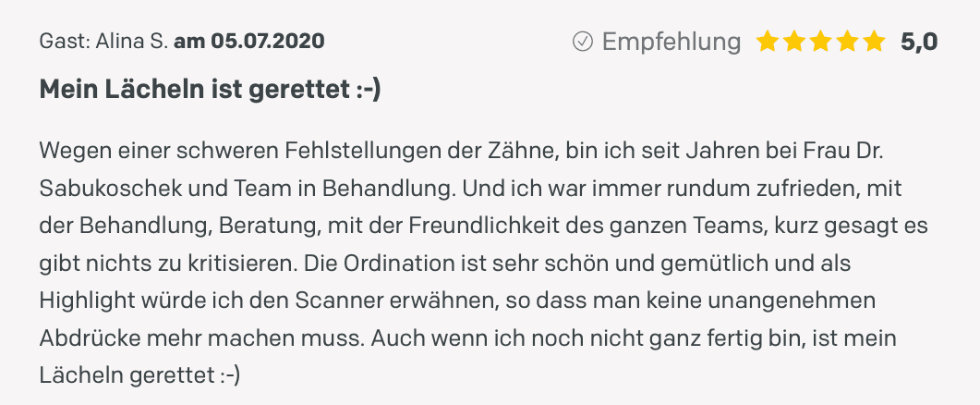
Task: Click the third yellow rating star
Action: pos(820,42)
